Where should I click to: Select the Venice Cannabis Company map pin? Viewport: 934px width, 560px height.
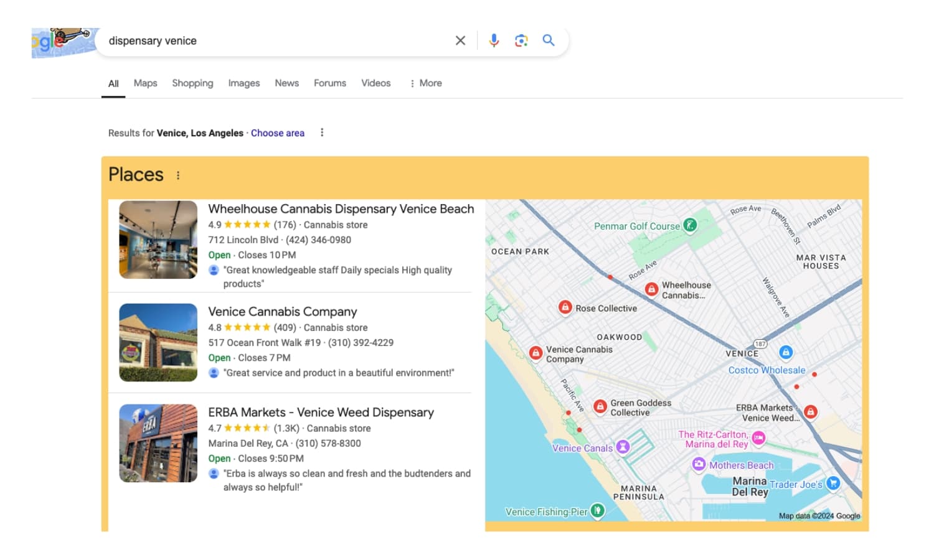click(x=536, y=353)
